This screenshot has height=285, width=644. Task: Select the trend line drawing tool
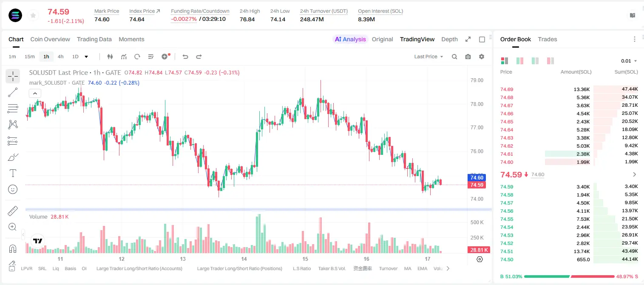pyautogui.click(x=13, y=92)
